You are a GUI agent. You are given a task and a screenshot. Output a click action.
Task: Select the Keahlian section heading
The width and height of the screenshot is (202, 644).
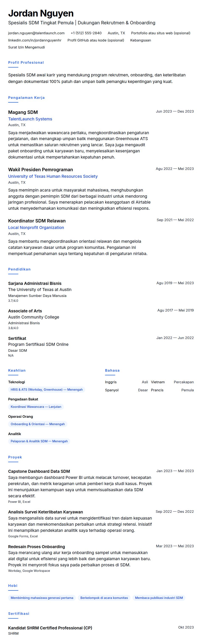coord(17,371)
